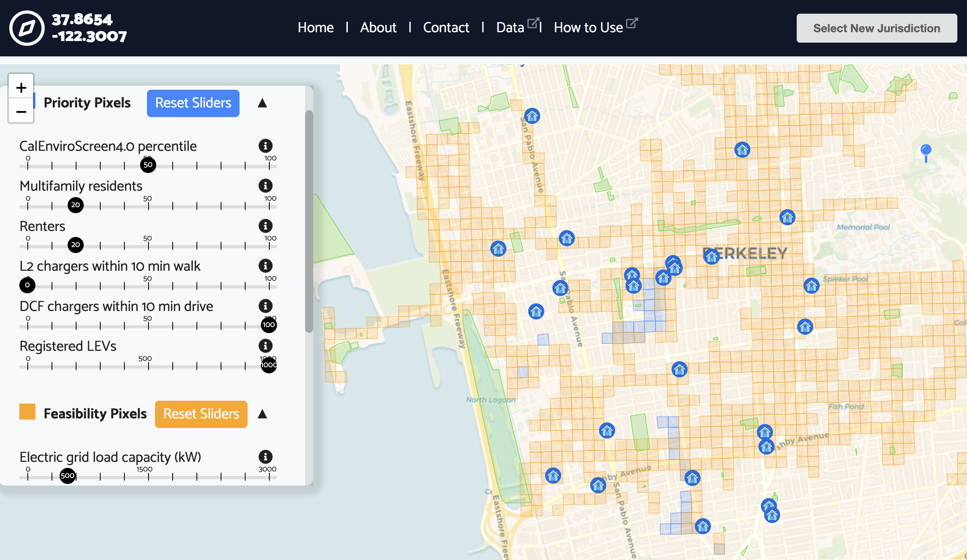This screenshot has width=967, height=560.
Task: Open How to Use guide
Action: [588, 27]
